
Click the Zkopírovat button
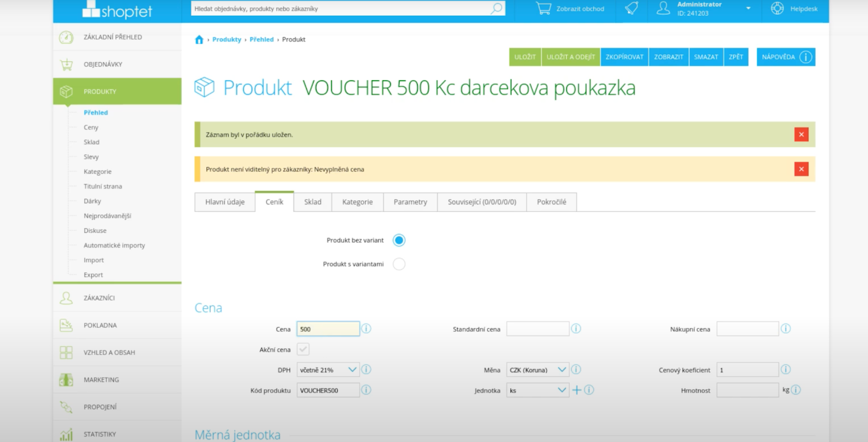click(624, 57)
